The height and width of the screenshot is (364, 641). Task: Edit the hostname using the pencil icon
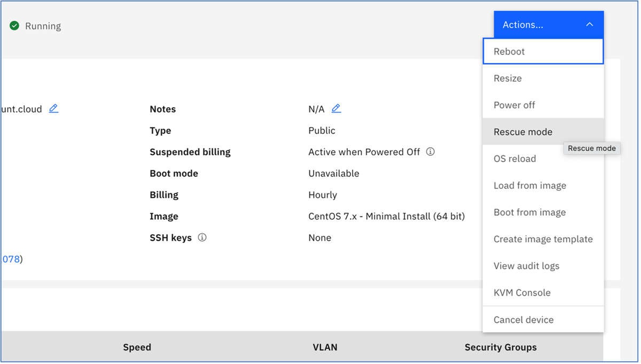pyautogui.click(x=53, y=109)
